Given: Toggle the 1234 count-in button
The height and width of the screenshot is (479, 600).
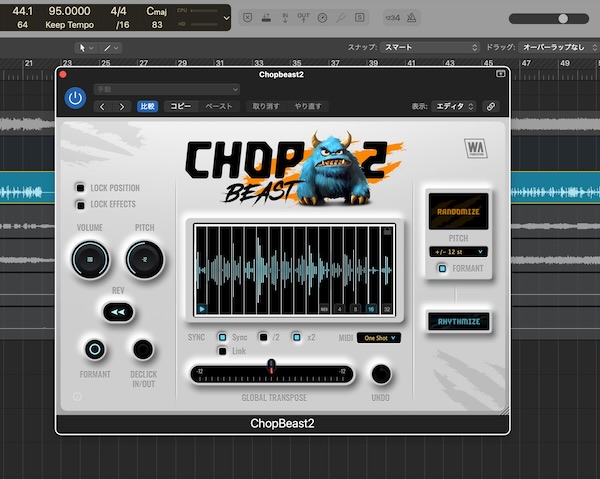Looking at the screenshot, I should (393, 18).
